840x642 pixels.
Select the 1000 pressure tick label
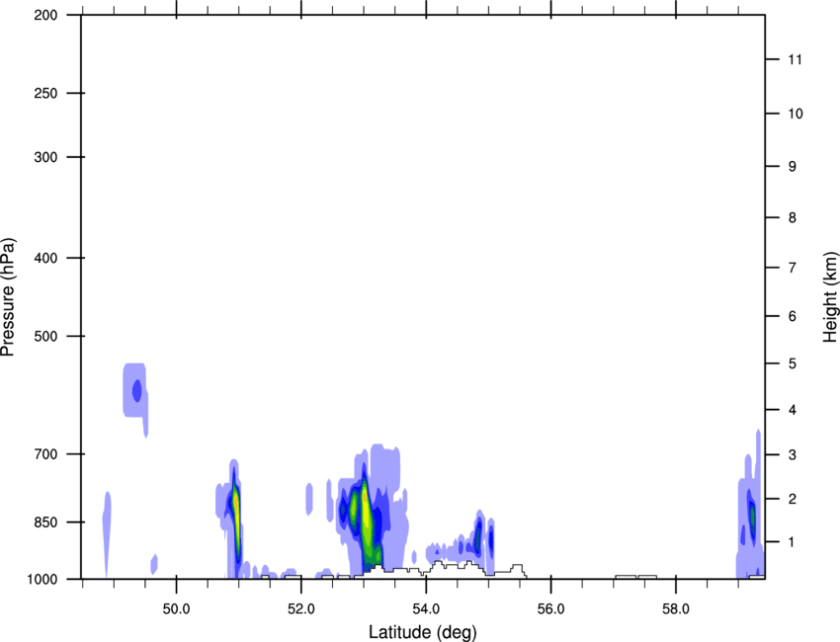click(42, 579)
